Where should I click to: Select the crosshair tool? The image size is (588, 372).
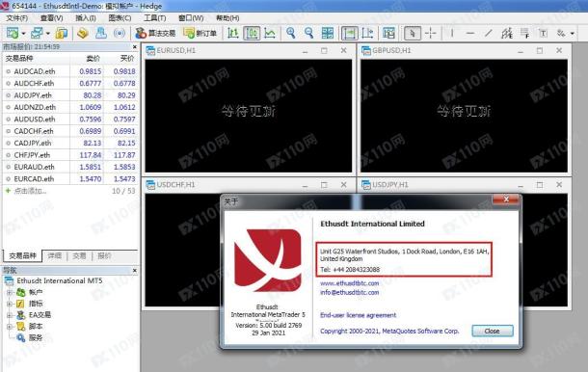[x=431, y=34]
